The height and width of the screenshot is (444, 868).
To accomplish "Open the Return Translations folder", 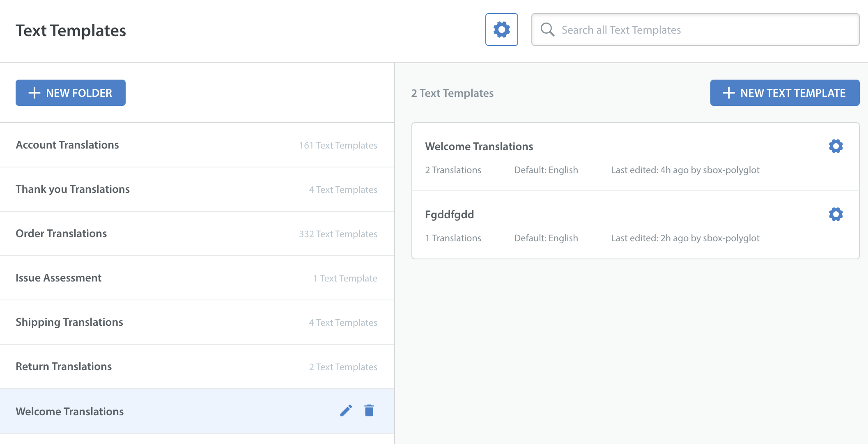I will click(x=197, y=366).
